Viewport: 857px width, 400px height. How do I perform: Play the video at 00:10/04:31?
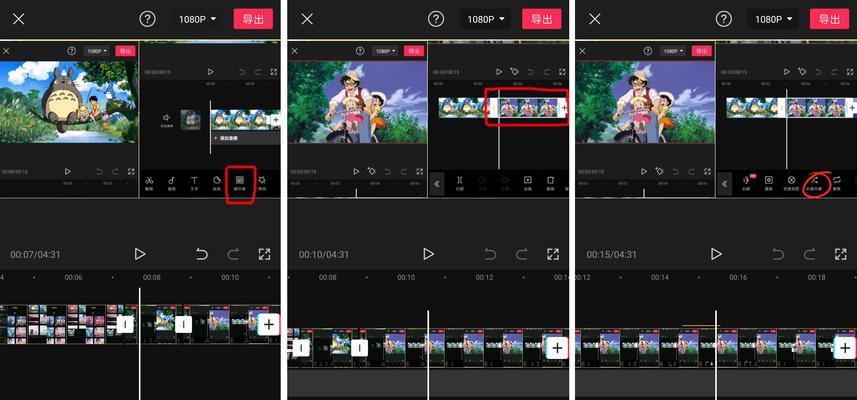(428, 254)
